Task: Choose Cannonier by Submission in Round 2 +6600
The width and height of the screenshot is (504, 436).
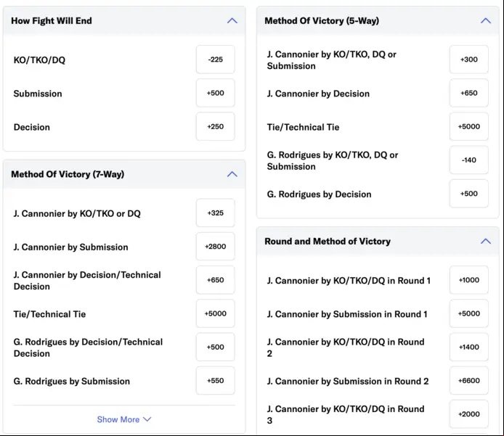Action: 469,380
